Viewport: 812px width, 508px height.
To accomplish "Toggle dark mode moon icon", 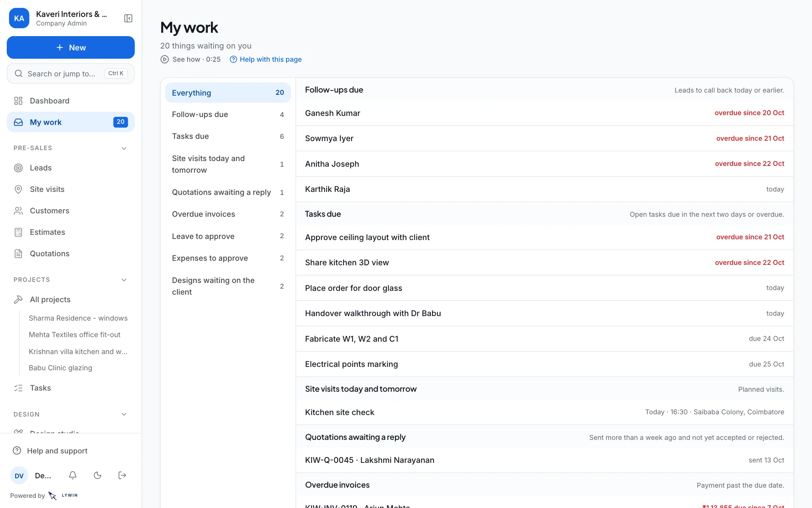I will pos(97,475).
